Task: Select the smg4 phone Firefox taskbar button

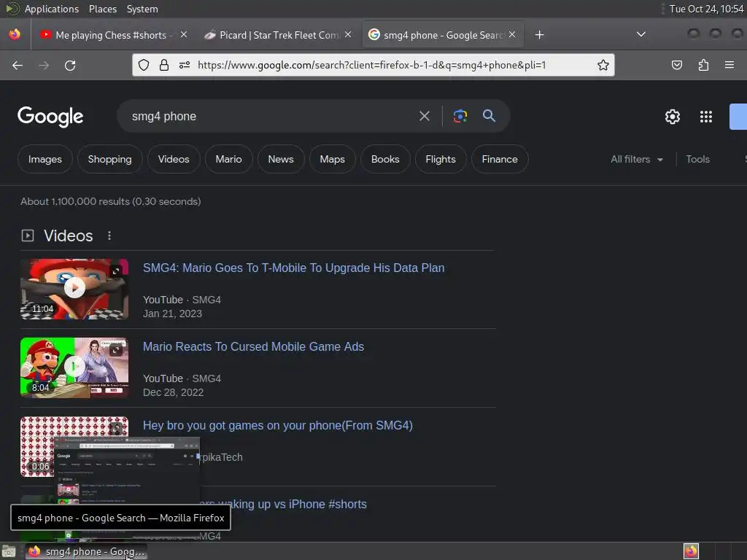Action: pyautogui.click(x=86, y=551)
